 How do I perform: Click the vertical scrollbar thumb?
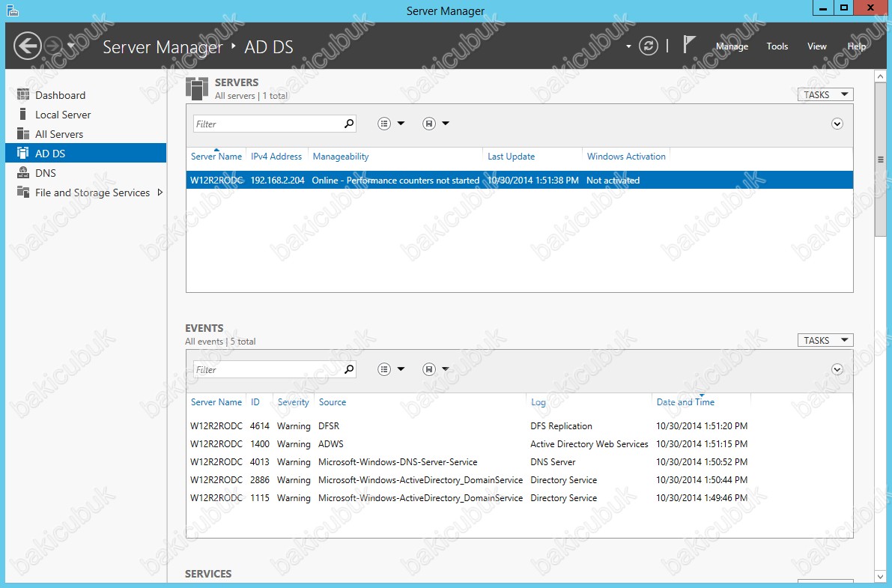coord(880,160)
